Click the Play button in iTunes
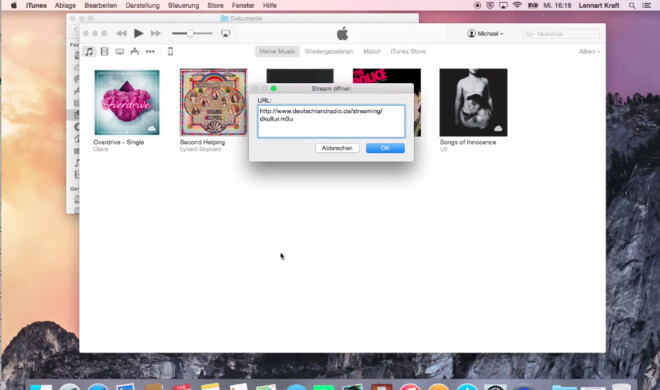The width and height of the screenshot is (660, 390). tap(138, 33)
